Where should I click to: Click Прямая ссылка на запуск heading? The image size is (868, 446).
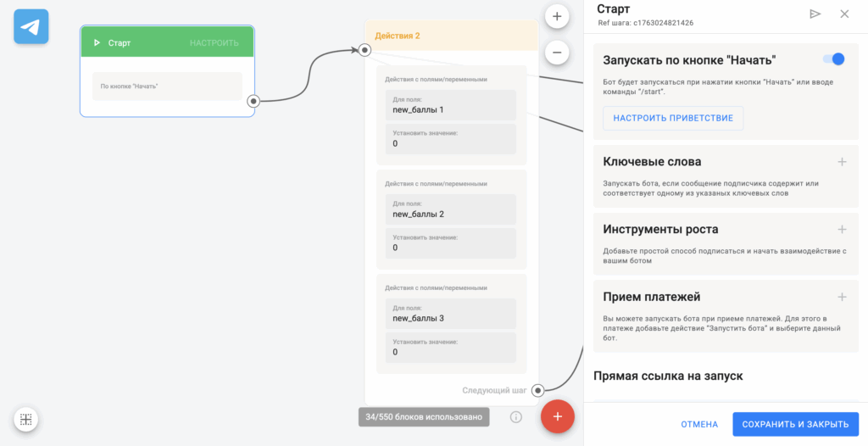point(668,376)
